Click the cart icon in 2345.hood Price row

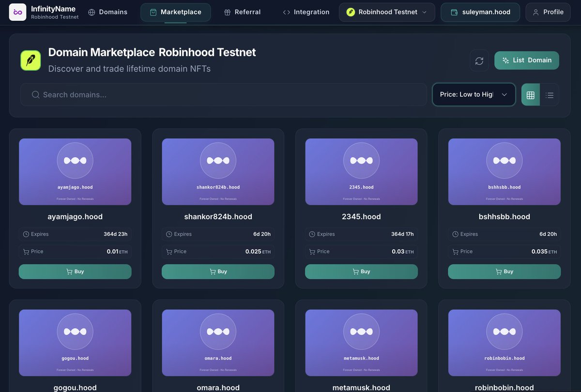[x=312, y=252]
